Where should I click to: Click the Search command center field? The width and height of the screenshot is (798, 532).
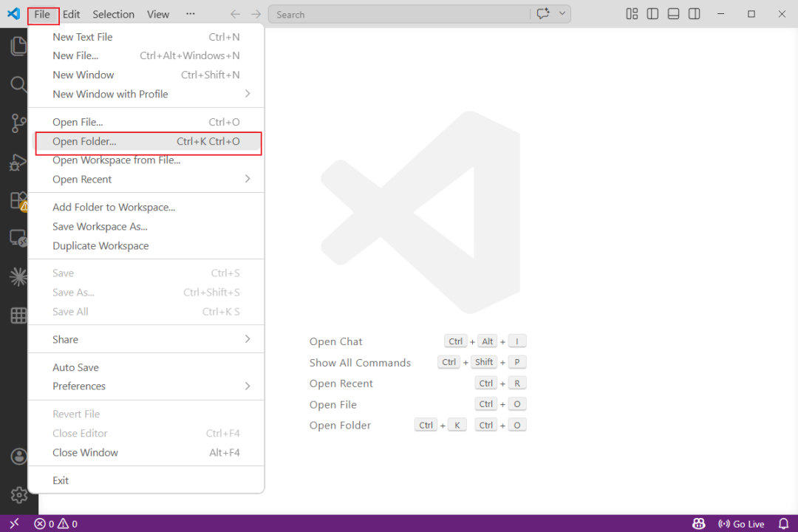click(x=398, y=14)
